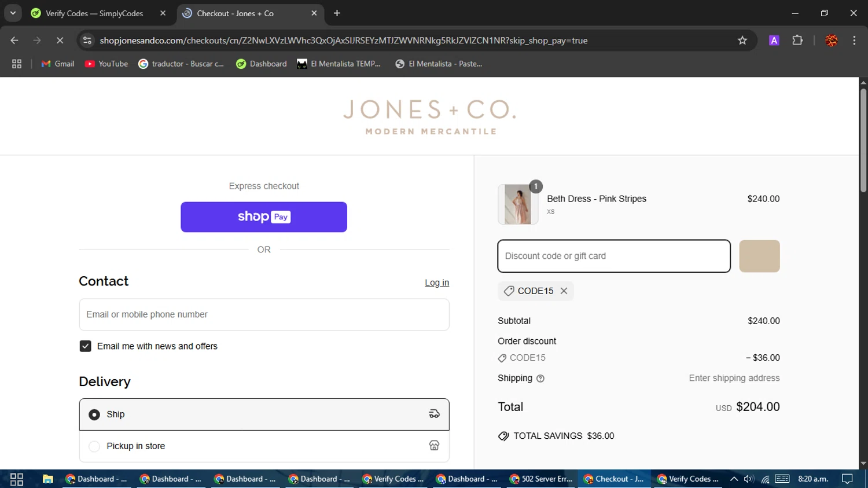Open the Dashboard bookmark

pyautogui.click(x=262, y=64)
